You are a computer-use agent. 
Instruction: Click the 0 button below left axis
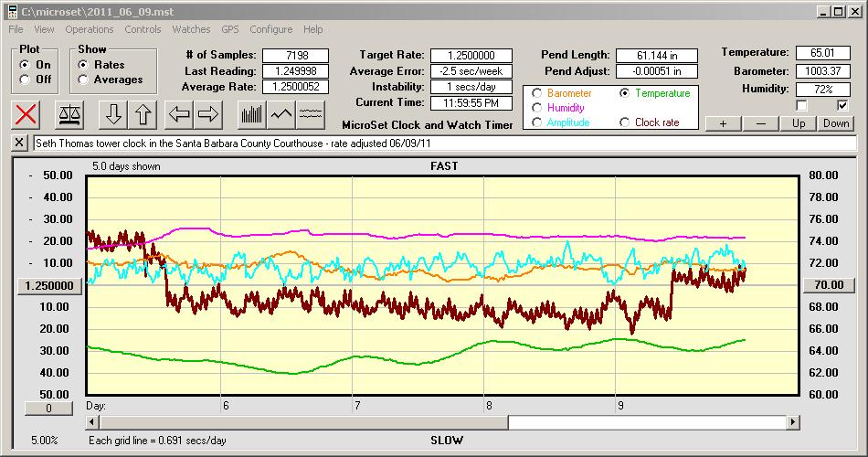click(48, 409)
